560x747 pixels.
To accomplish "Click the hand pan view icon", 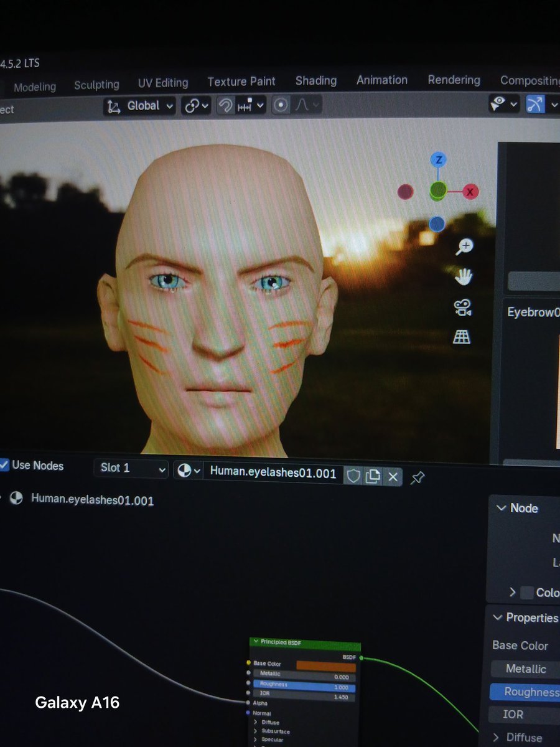I will 463,276.
